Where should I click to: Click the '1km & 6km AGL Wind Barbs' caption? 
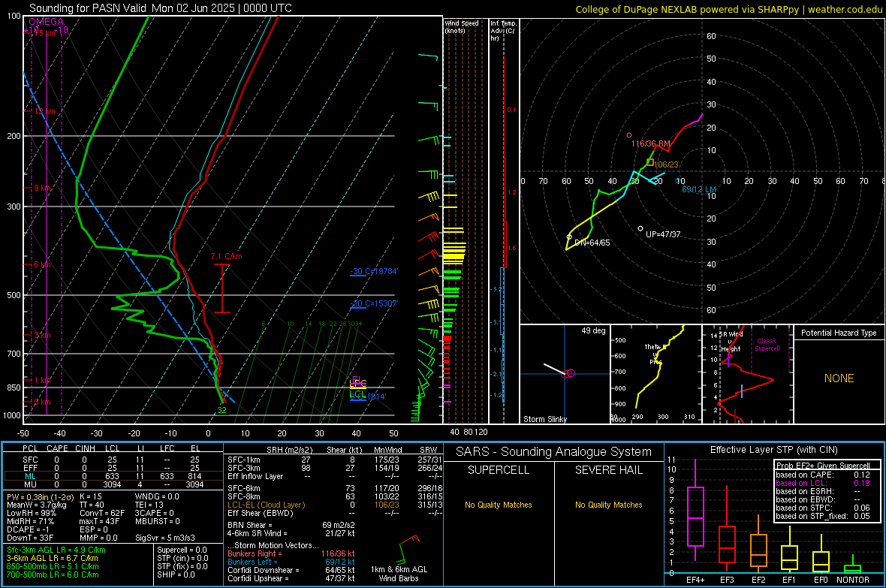pos(399,574)
